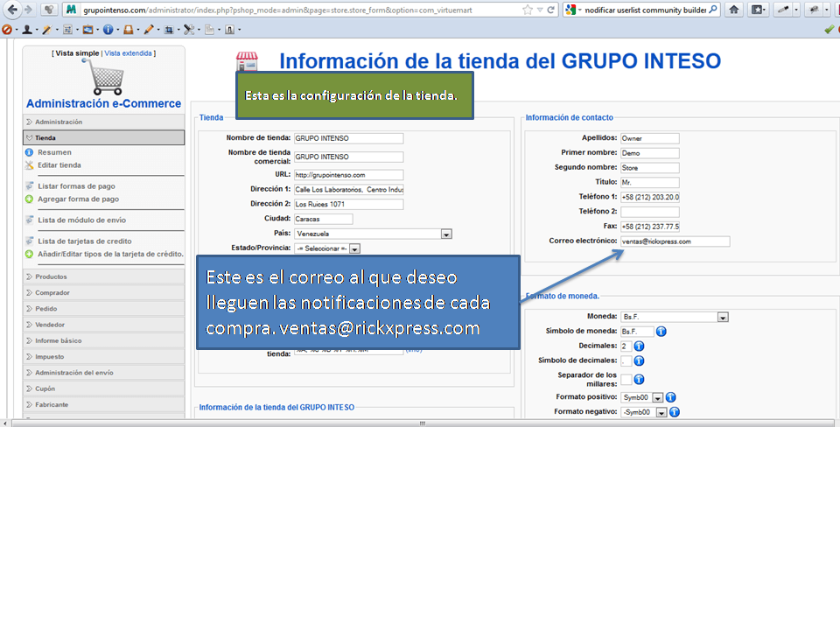Click the green checkmark validation icon
This screenshot has width=840, height=630.
tap(829, 30)
